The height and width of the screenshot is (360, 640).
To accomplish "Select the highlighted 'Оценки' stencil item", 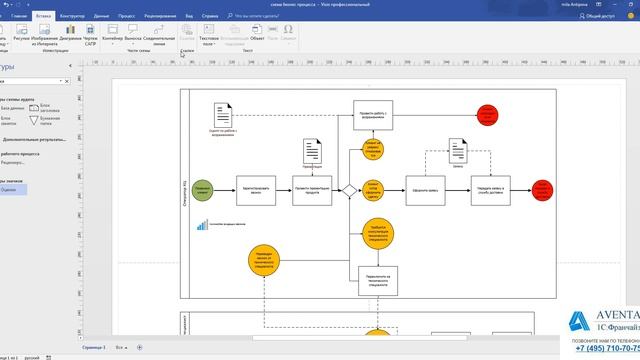I will [13, 189].
